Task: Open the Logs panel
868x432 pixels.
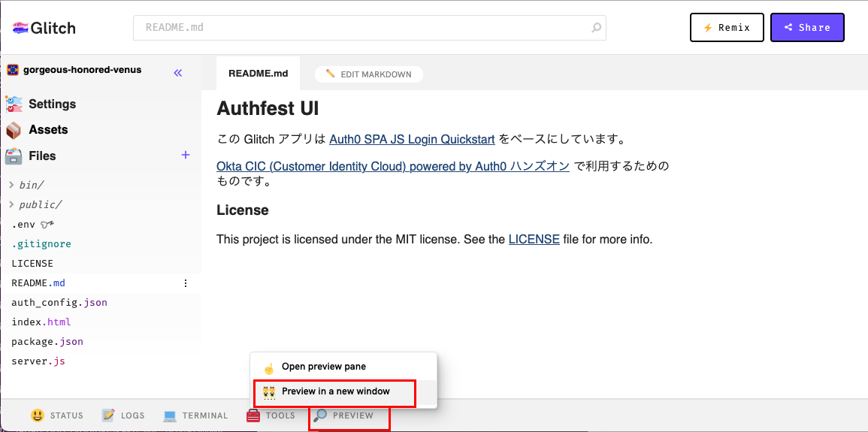Action: tap(123, 415)
